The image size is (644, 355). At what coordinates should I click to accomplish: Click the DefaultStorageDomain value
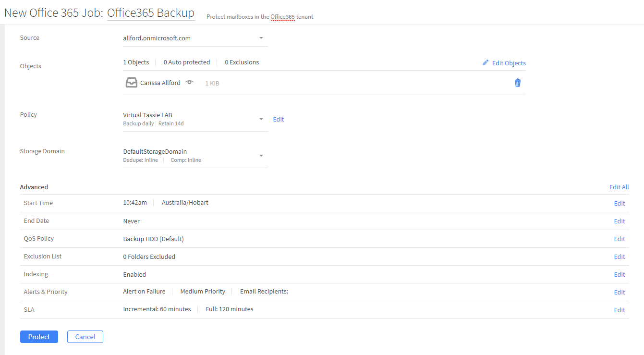pyautogui.click(x=155, y=151)
